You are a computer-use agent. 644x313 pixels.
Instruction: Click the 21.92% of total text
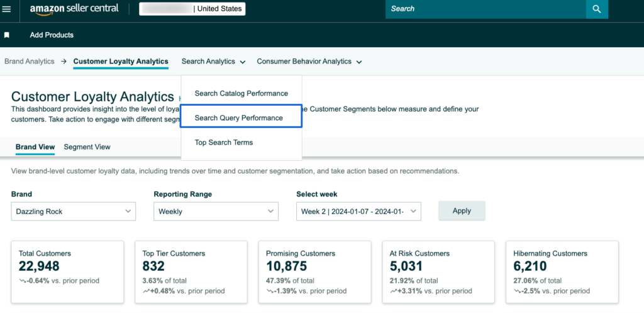click(x=414, y=281)
